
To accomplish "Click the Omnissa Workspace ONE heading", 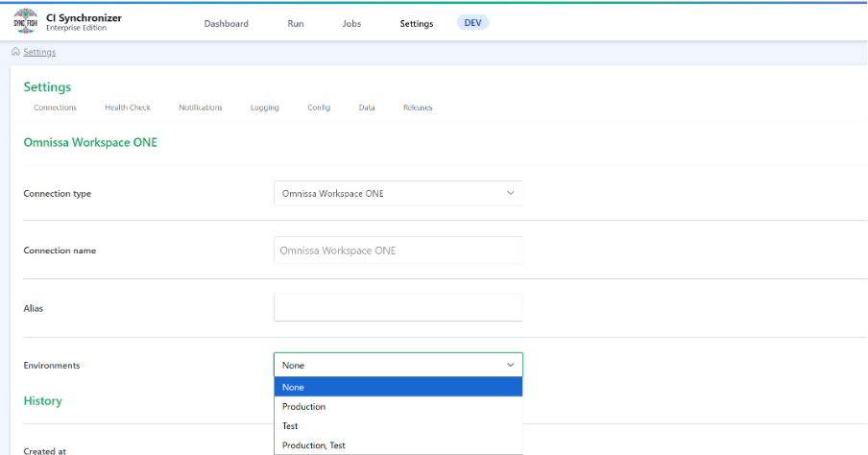I will 90,142.
